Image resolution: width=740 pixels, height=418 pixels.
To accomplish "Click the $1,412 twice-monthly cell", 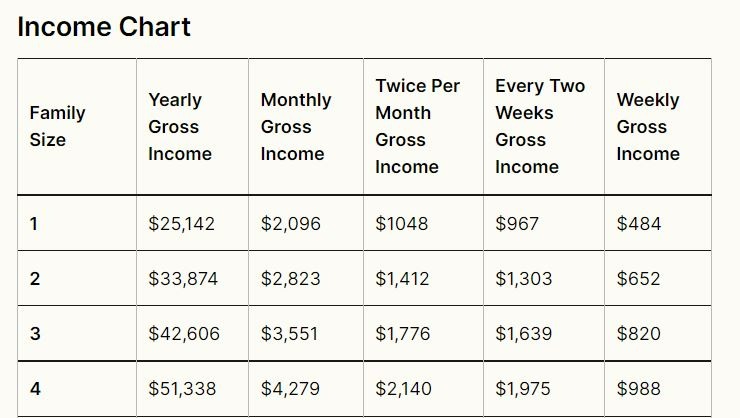I will tap(403, 279).
